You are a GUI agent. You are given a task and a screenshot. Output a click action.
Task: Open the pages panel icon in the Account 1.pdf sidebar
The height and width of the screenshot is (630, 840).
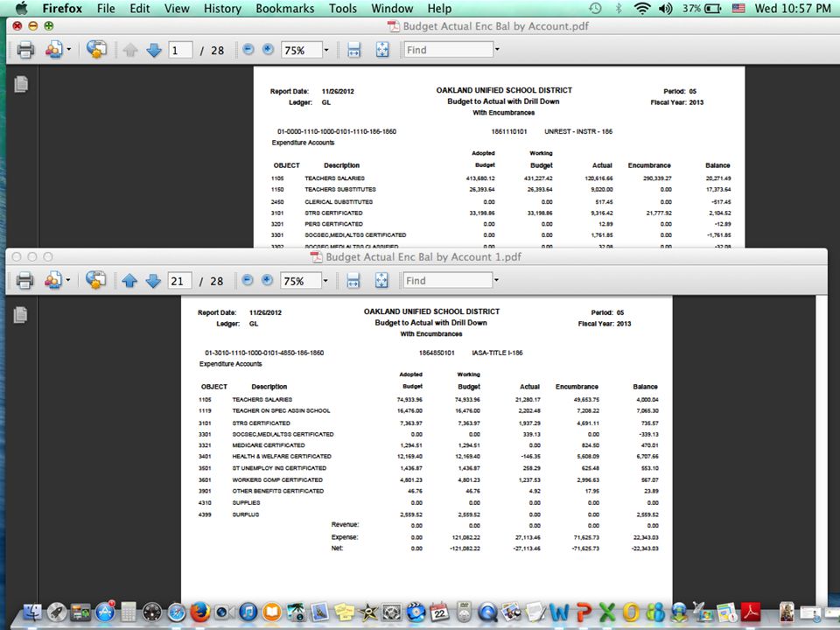(20, 314)
